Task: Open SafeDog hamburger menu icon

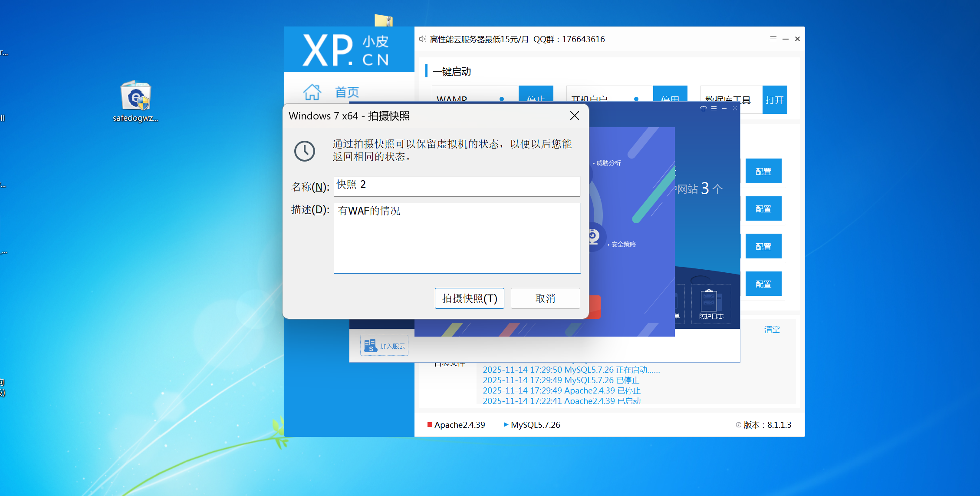Action: [714, 109]
